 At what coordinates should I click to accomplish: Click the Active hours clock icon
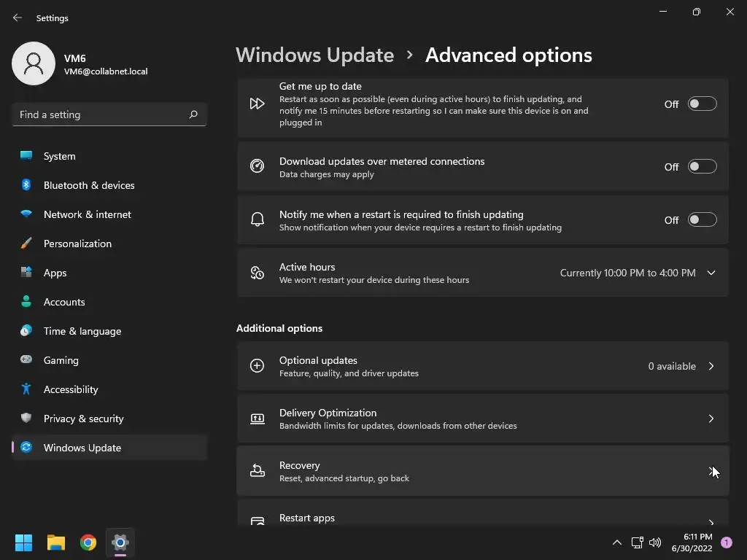click(x=258, y=273)
